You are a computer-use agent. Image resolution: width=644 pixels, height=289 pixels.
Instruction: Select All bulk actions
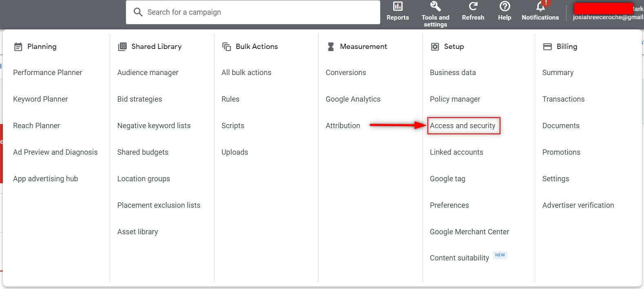[x=246, y=73]
